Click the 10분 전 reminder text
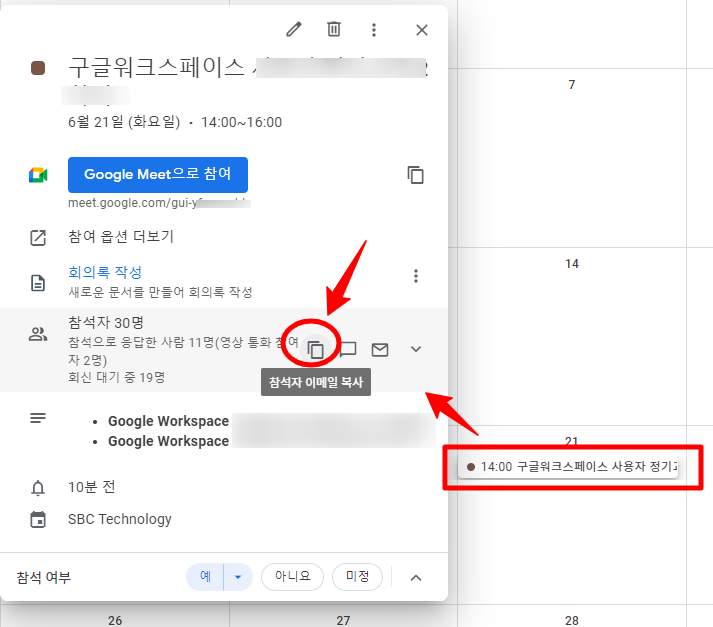Viewport: 713px width, 627px height. 91,487
